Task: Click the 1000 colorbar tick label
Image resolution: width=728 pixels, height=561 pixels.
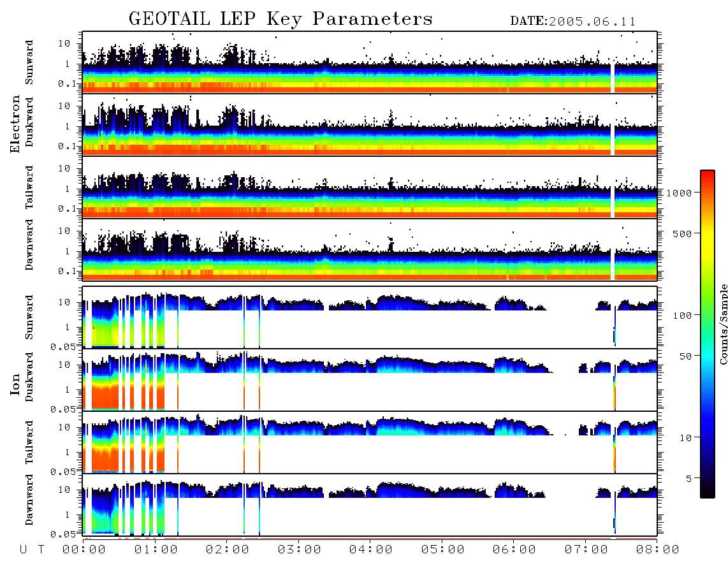Action: (680, 193)
